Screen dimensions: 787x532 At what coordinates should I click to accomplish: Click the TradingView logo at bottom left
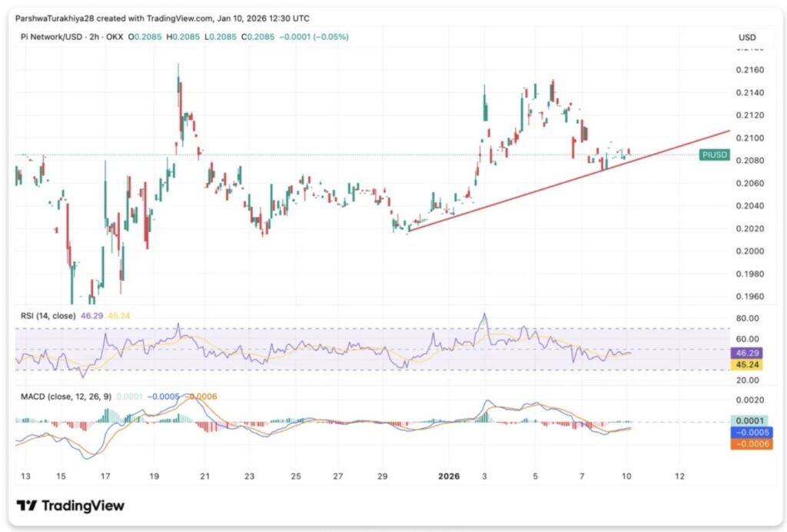(70, 505)
